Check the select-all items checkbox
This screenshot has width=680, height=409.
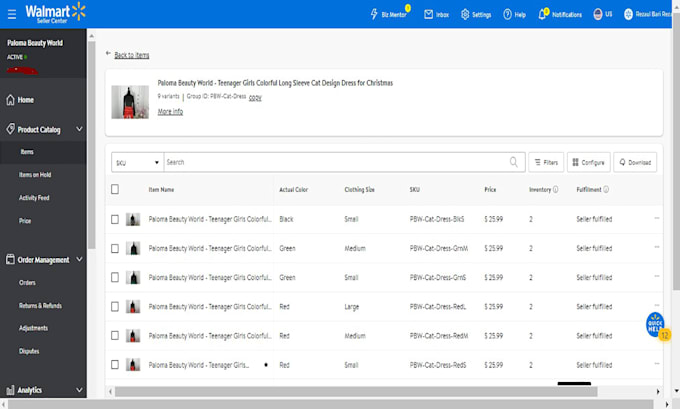click(x=115, y=189)
